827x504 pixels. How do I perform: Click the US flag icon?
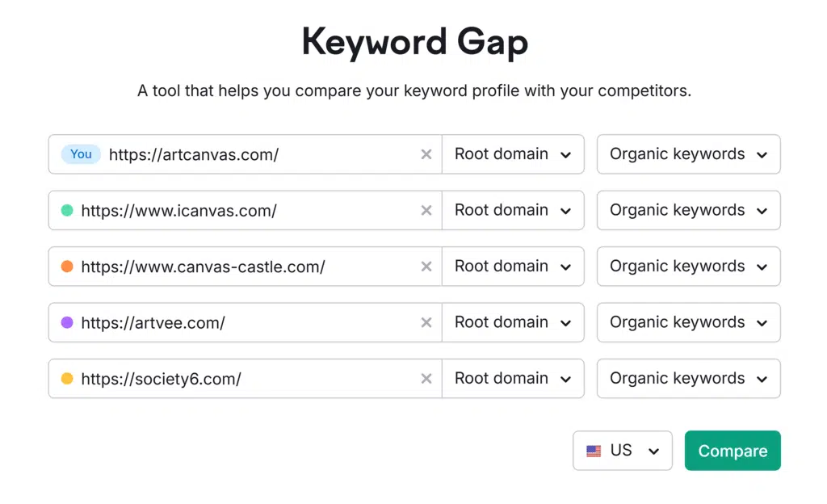[594, 451]
